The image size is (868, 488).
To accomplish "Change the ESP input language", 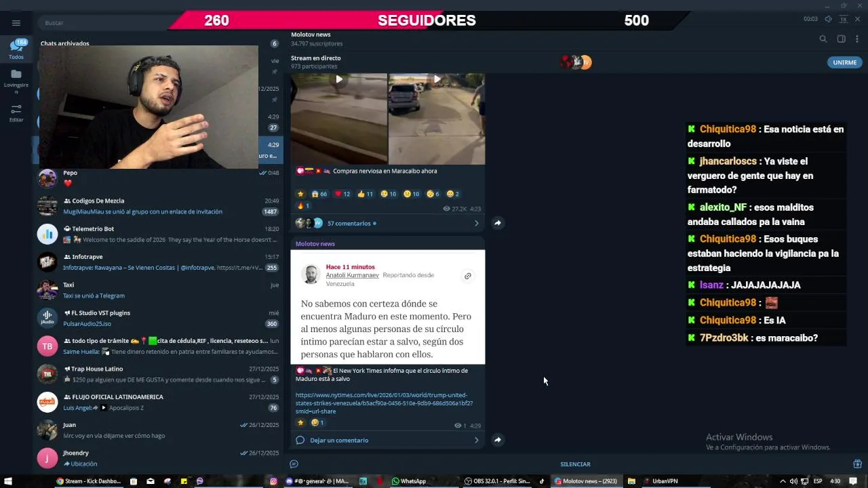I will tap(818, 481).
